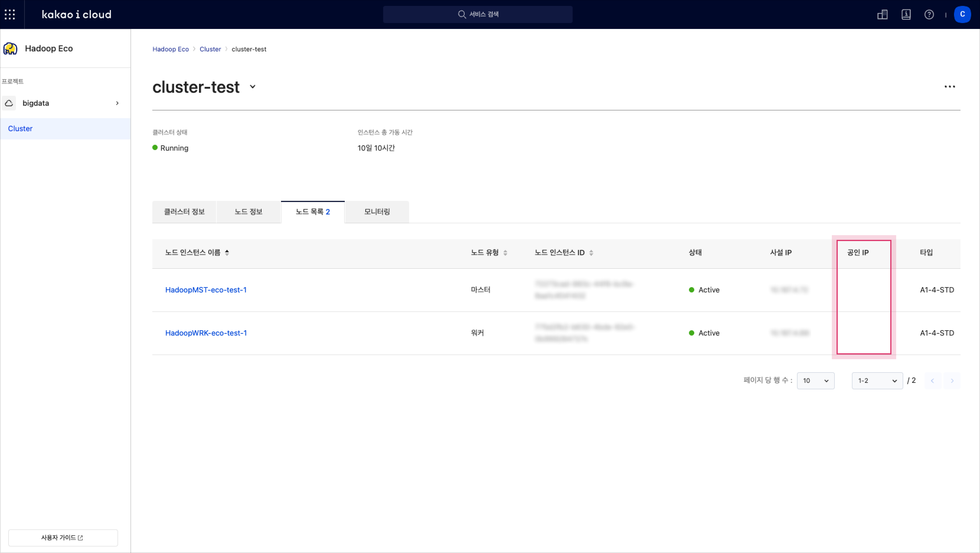This screenshot has height=553, width=980.
Task: Click the 공인 IP column header
Action: click(x=857, y=253)
